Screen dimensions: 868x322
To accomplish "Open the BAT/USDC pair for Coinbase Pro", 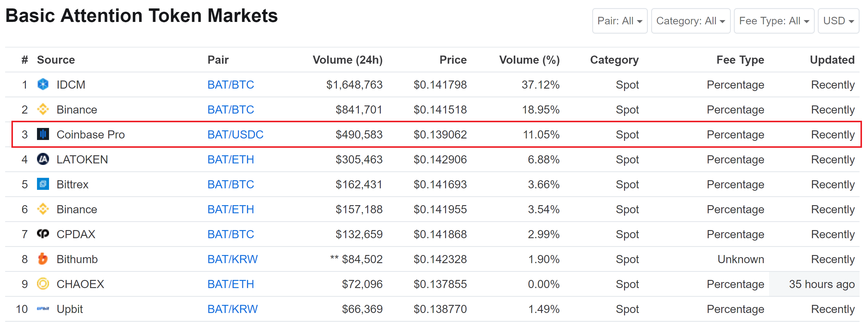I will [235, 134].
